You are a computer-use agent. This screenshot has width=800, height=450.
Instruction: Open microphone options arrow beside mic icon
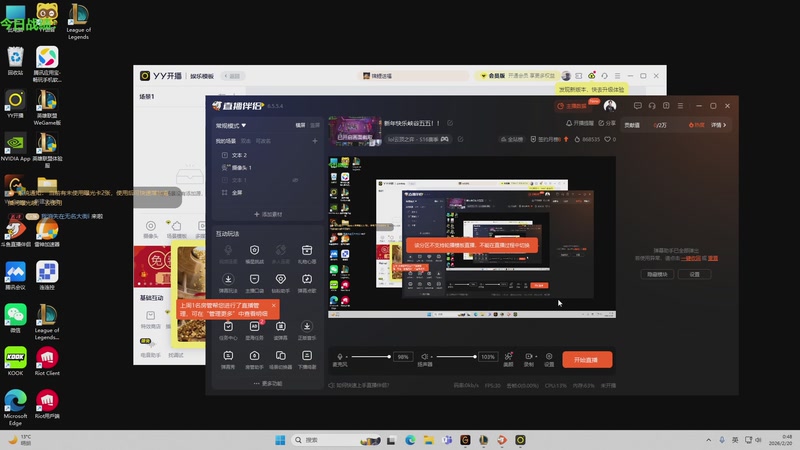coord(347,357)
